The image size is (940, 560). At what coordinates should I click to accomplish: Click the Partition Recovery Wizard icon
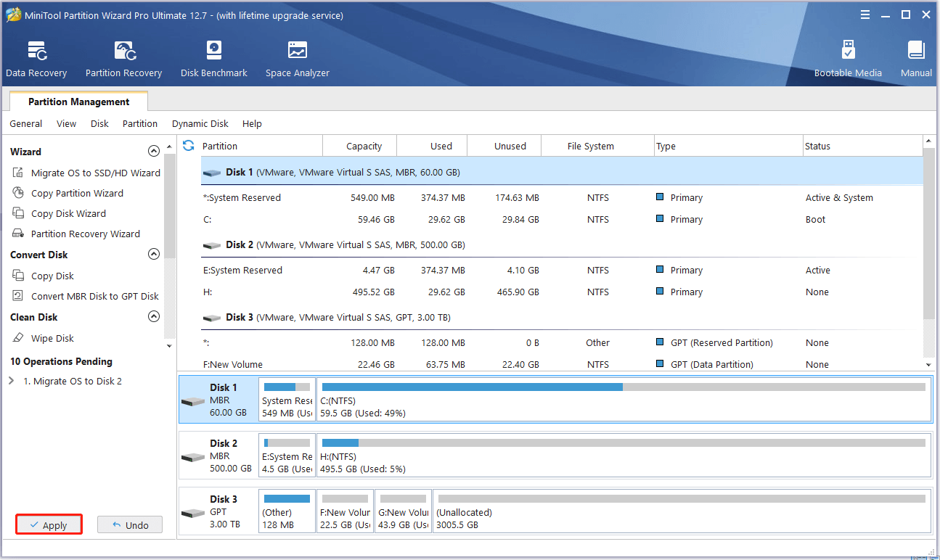[18, 234]
